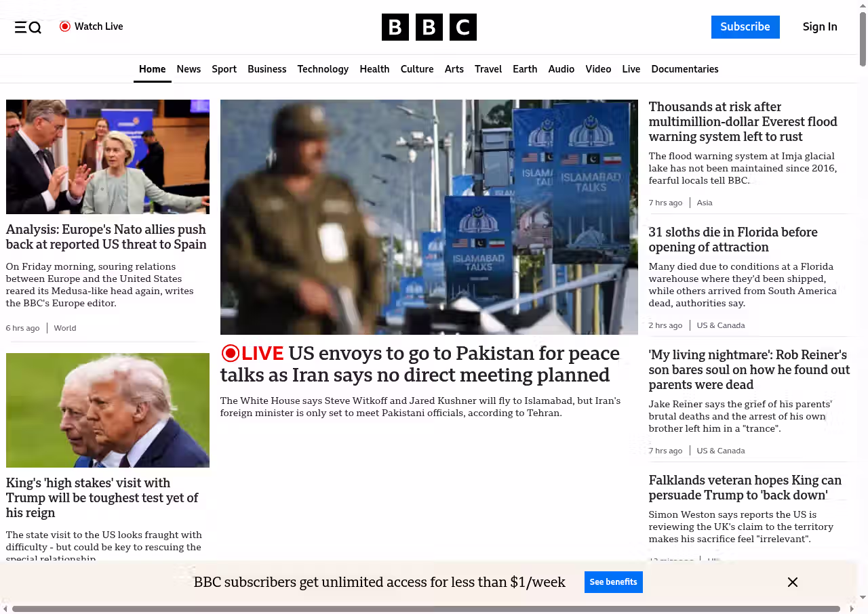Open the Europe Nato allies article image
Screen dimensions: 868x614
108,157
